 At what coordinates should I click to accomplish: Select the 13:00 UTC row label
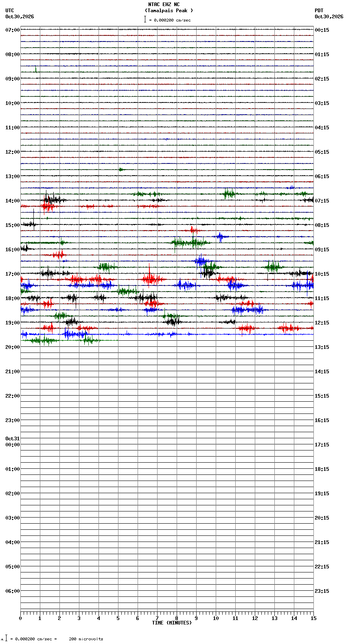click(13, 176)
